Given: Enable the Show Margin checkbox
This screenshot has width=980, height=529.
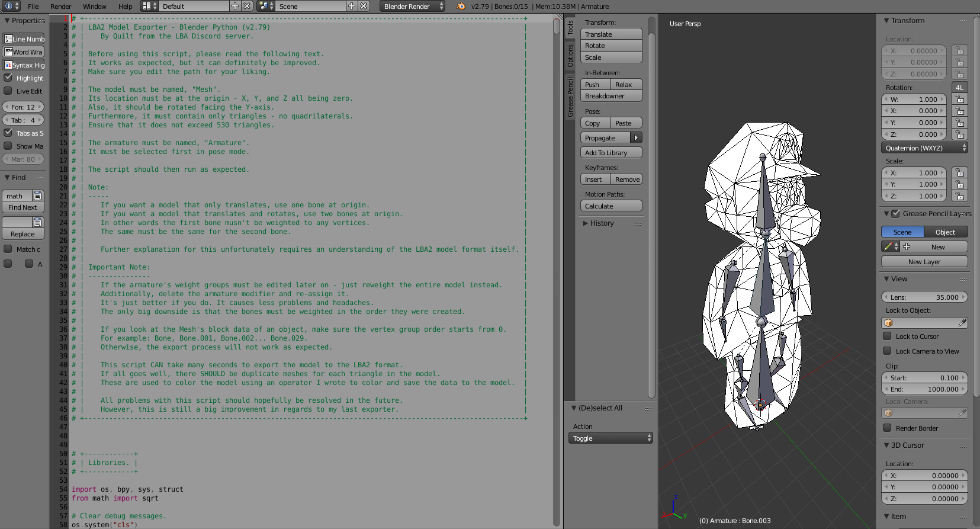Looking at the screenshot, I should tap(8, 146).
